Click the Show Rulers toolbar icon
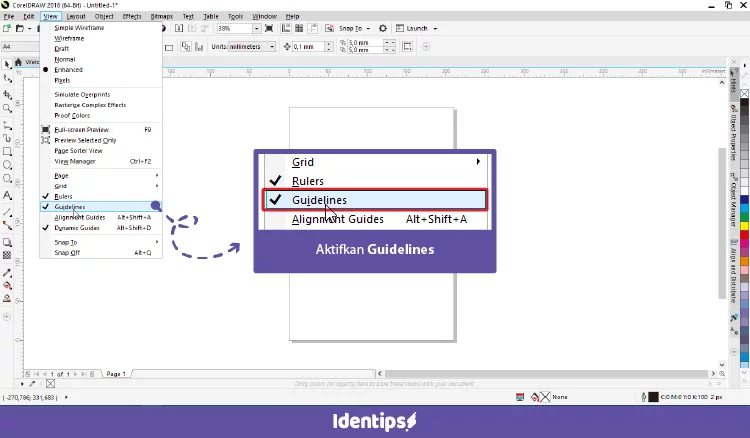The height and width of the screenshot is (438, 750). (286, 29)
